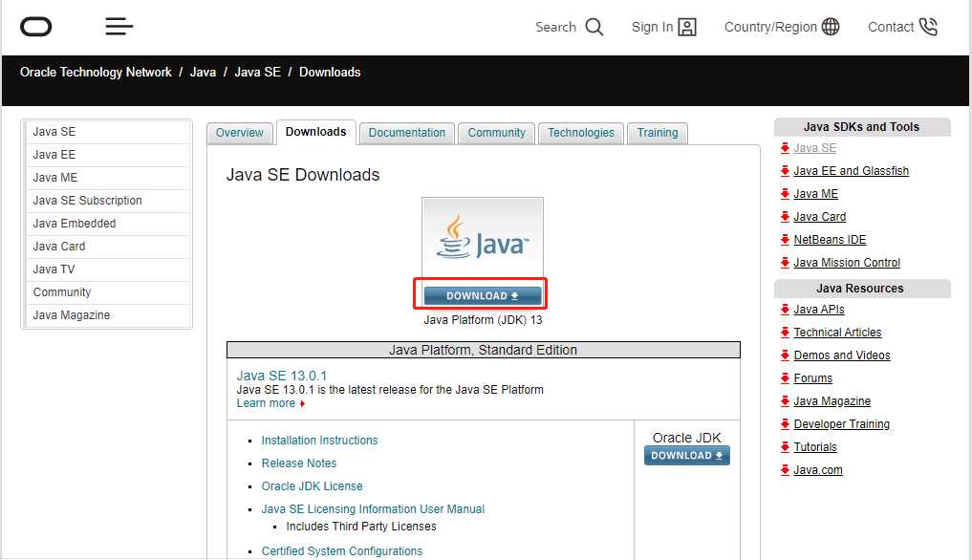Viewport: 972px width, 560px height.
Task: Select Java ME in left sidebar
Action: [108, 178]
